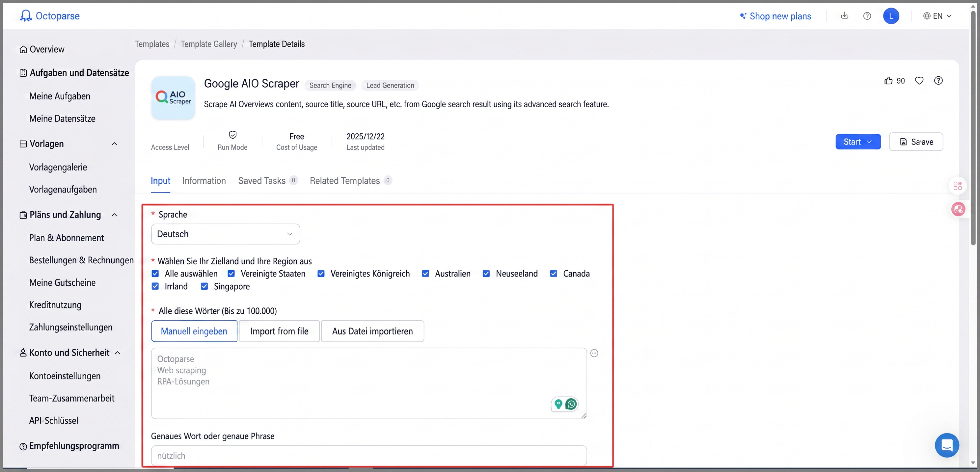Open user avatar L menu
Viewport: 980px width, 472px height.
click(891, 16)
